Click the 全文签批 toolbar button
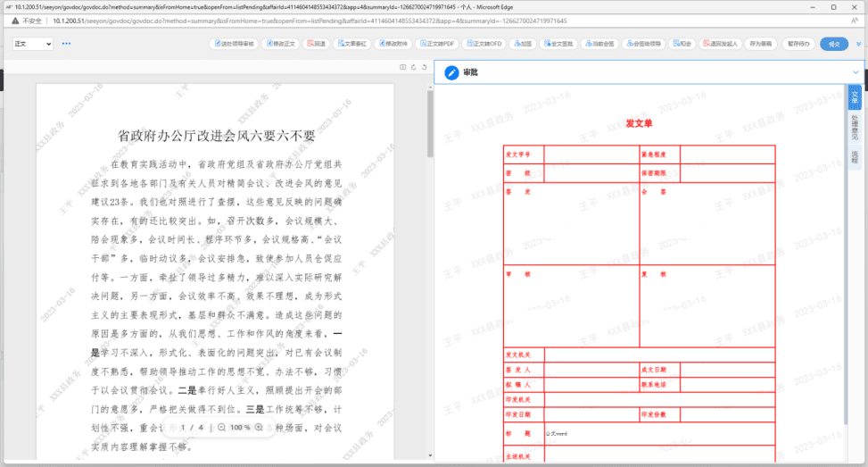 [558, 44]
